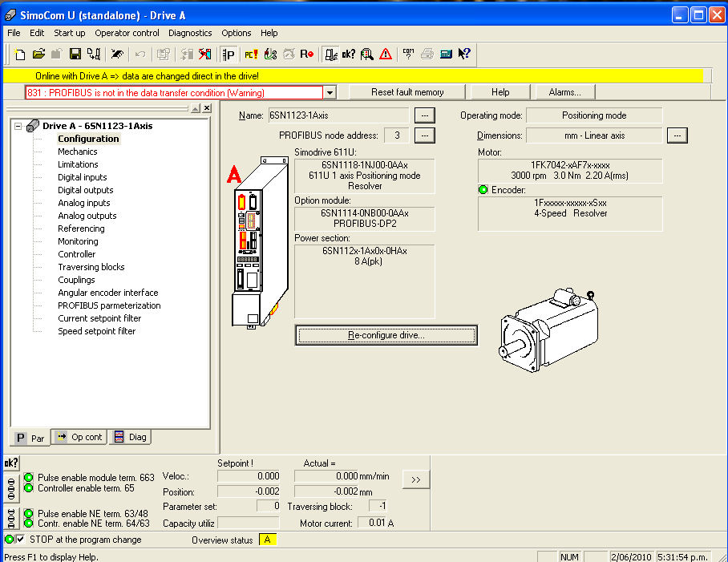Click the 831 PROFIBUS warning message field
Viewport: 728px width, 562px height.
(174, 93)
